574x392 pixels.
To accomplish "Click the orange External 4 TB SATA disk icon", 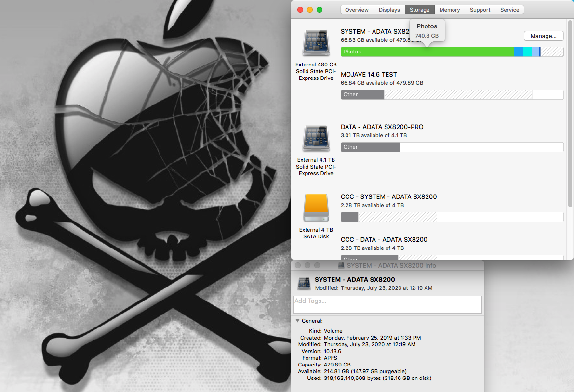I will (x=316, y=208).
